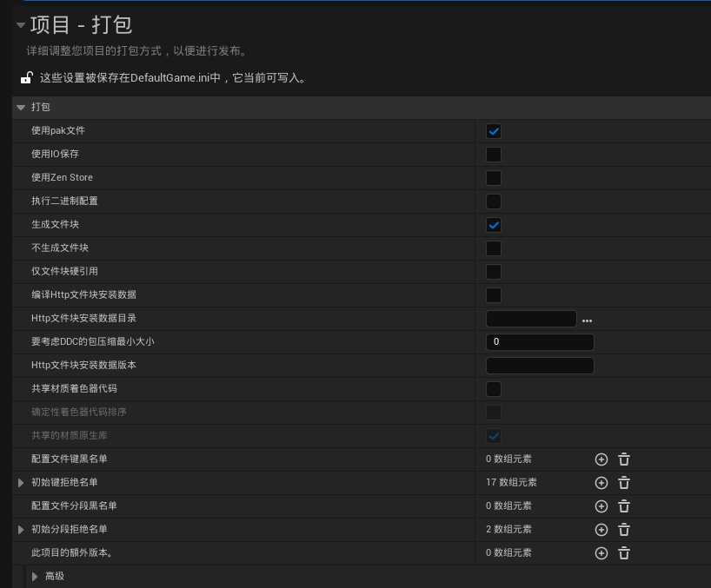Enable 共享材质着色器代码 checkbox
711x588 pixels.
click(x=494, y=388)
